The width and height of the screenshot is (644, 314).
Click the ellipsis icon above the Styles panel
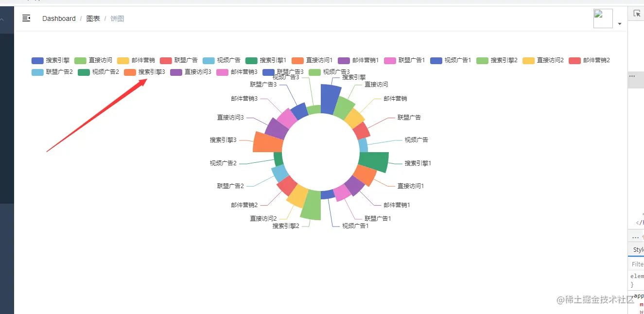point(633,237)
